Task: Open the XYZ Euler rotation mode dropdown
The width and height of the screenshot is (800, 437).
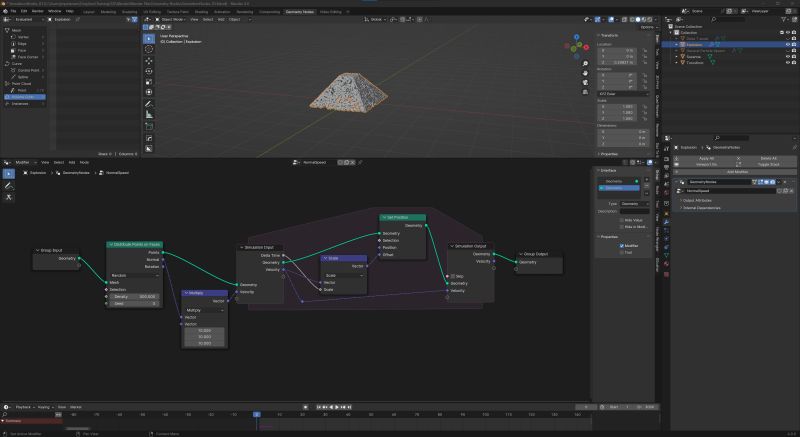Action: (x=623, y=94)
